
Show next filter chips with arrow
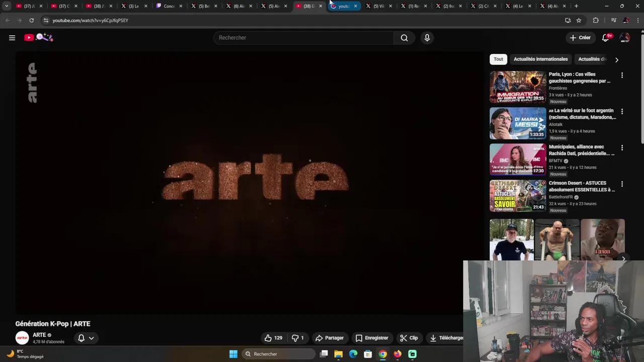pos(617,60)
